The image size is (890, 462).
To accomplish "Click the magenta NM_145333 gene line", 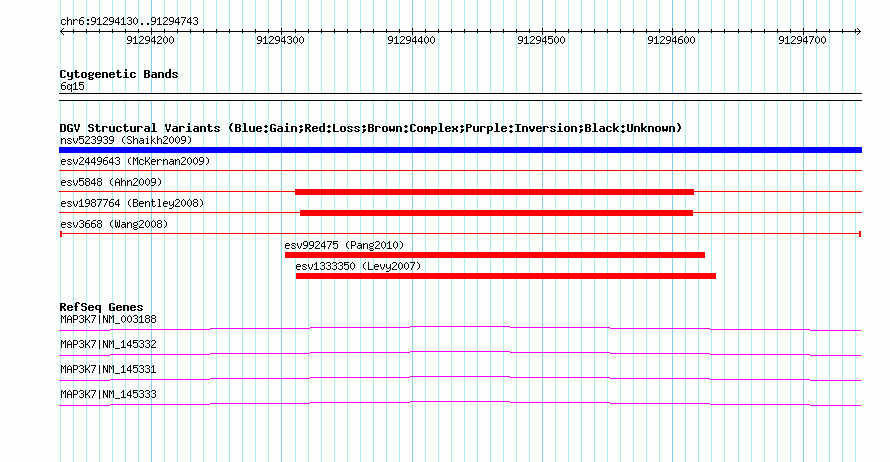I will click(460, 403).
